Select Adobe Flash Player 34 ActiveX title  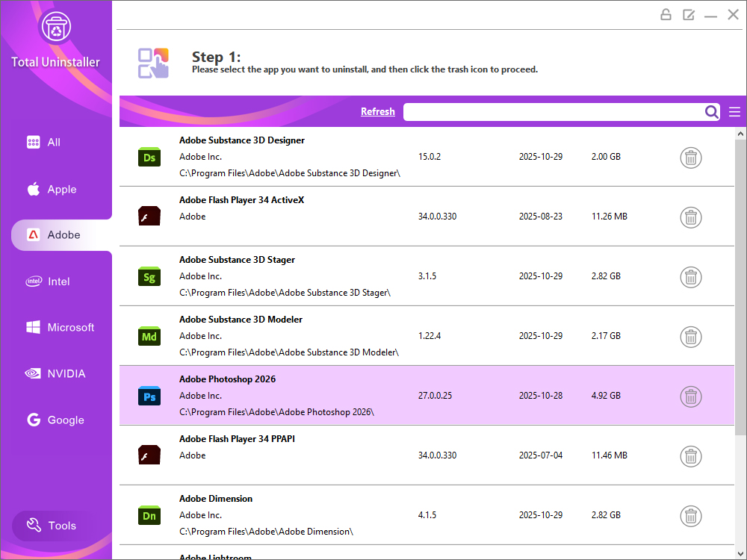(x=241, y=200)
